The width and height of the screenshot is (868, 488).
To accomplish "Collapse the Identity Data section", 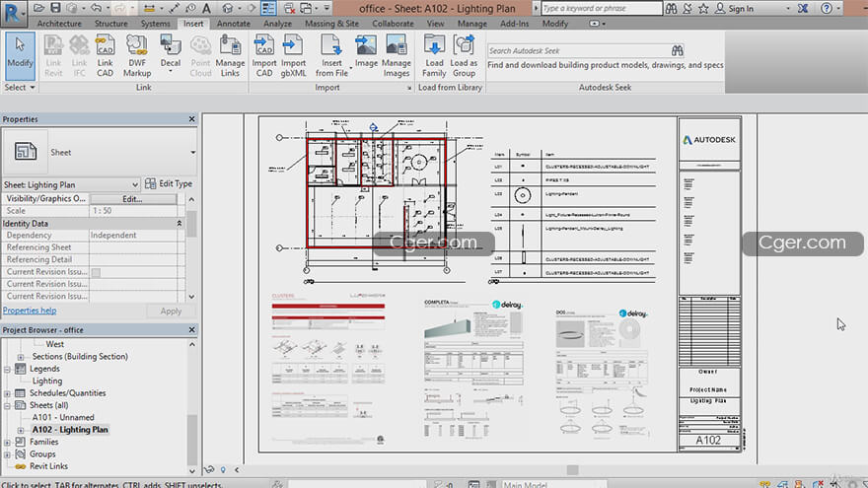I will click(x=179, y=224).
